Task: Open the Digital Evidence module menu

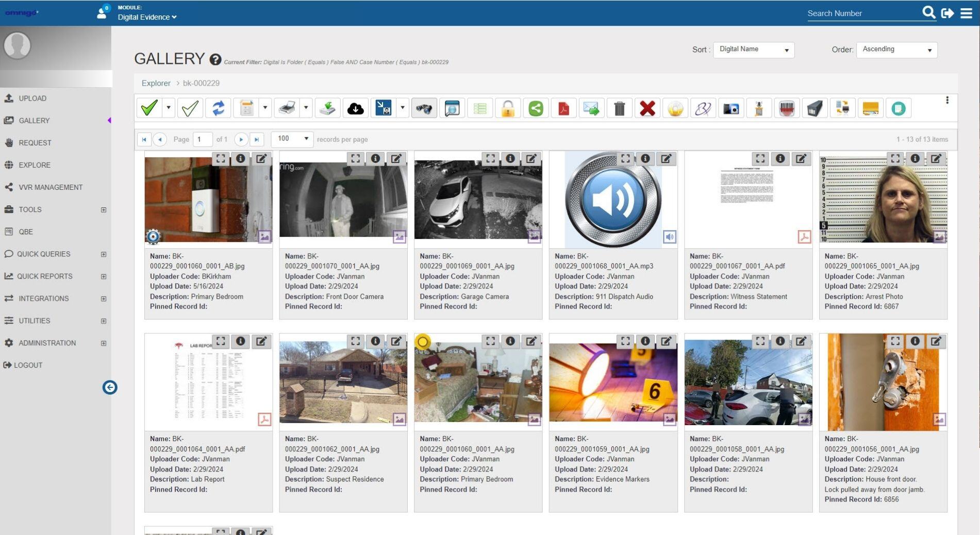Action: 146,17
